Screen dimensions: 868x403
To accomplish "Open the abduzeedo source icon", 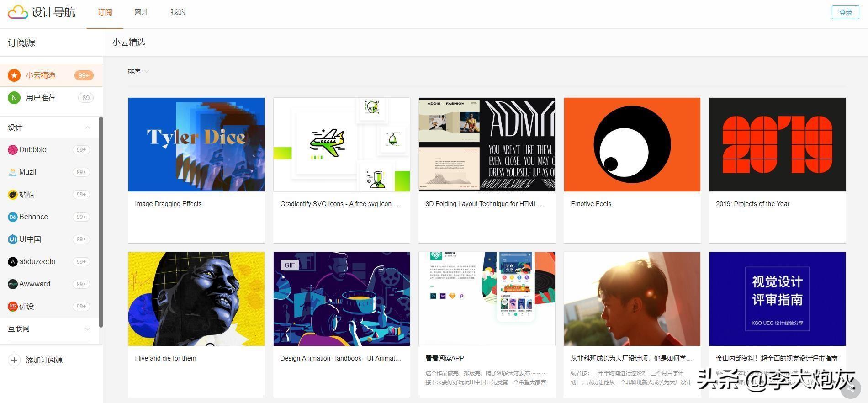I will (x=13, y=262).
